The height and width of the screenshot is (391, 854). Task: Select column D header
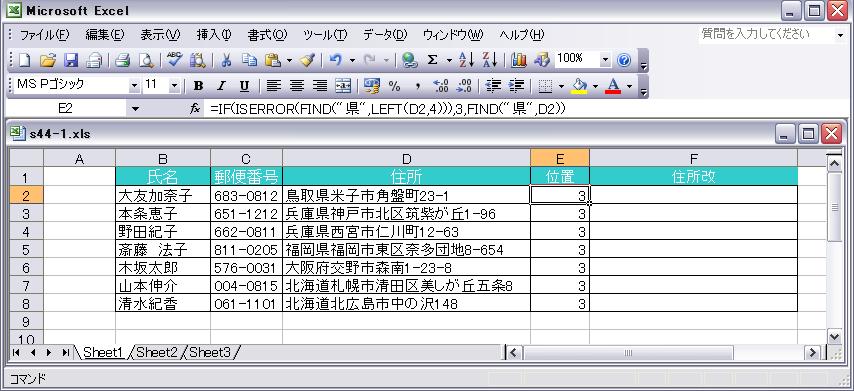click(406, 158)
